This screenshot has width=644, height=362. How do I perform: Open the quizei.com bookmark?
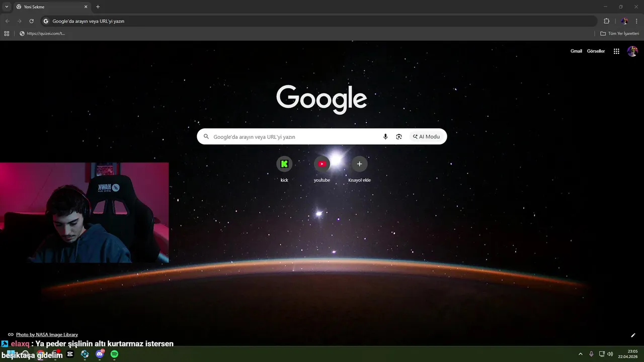42,34
